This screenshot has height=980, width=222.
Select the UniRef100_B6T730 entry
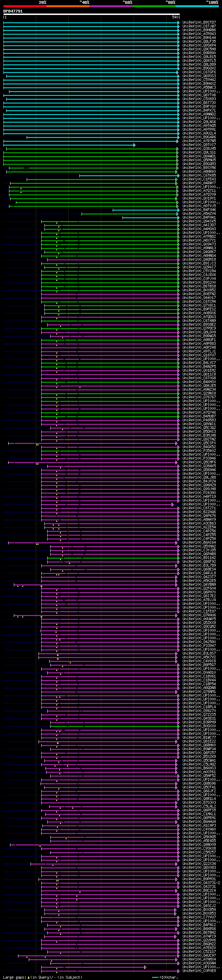199,103
